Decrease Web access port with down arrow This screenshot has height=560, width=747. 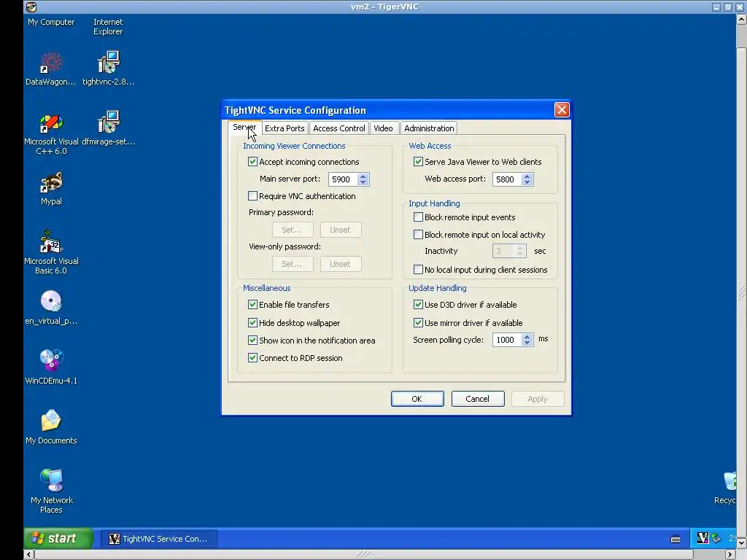click(x=527, y=183)
